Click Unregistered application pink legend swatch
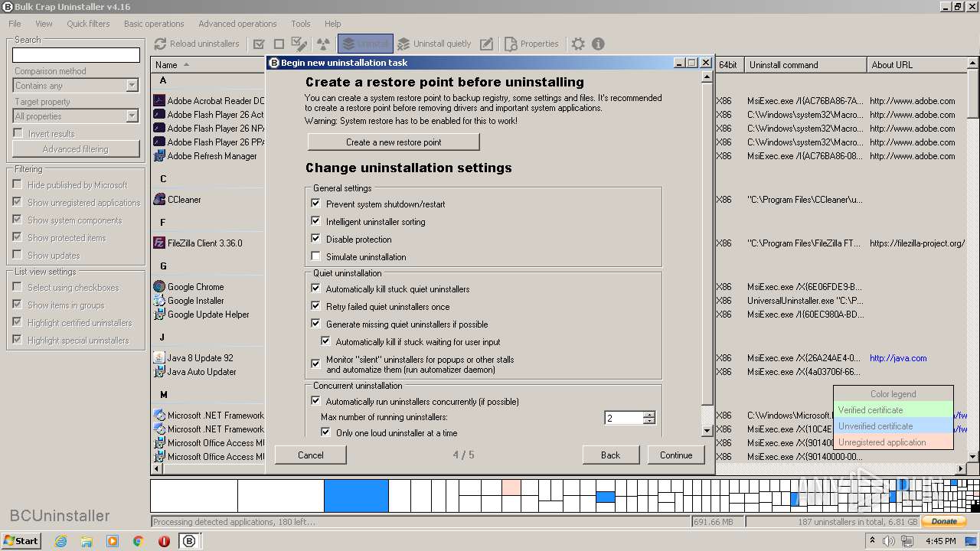Image resolution: width=980 pixels, height=551 pixels. [x=893, y=442]
